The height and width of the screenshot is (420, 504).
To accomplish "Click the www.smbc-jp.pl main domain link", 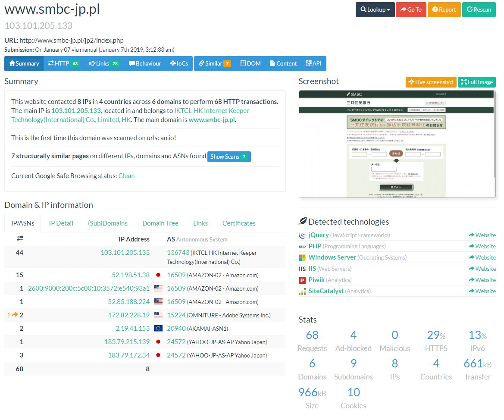I will click(212, 119).
